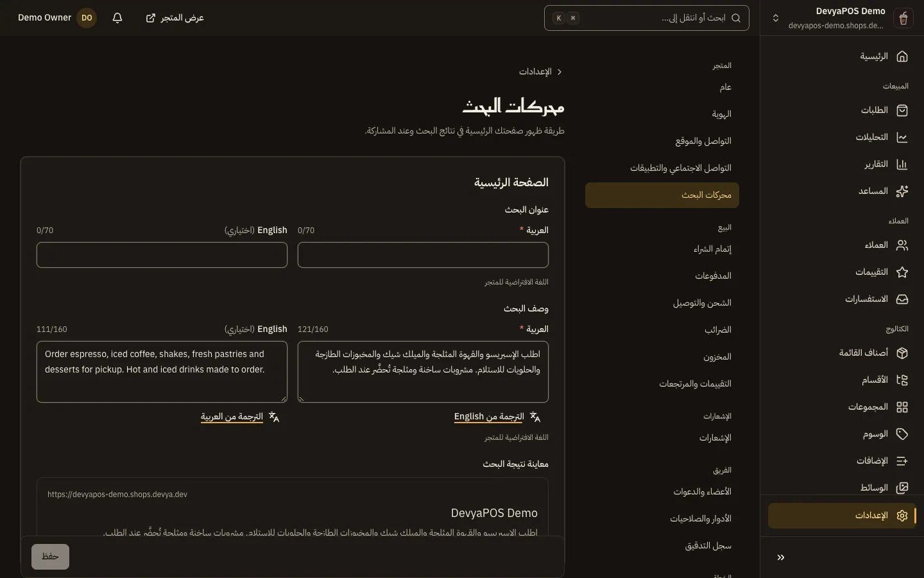Click the notifications bell icon
924x578 pixels.
(117, 18)
